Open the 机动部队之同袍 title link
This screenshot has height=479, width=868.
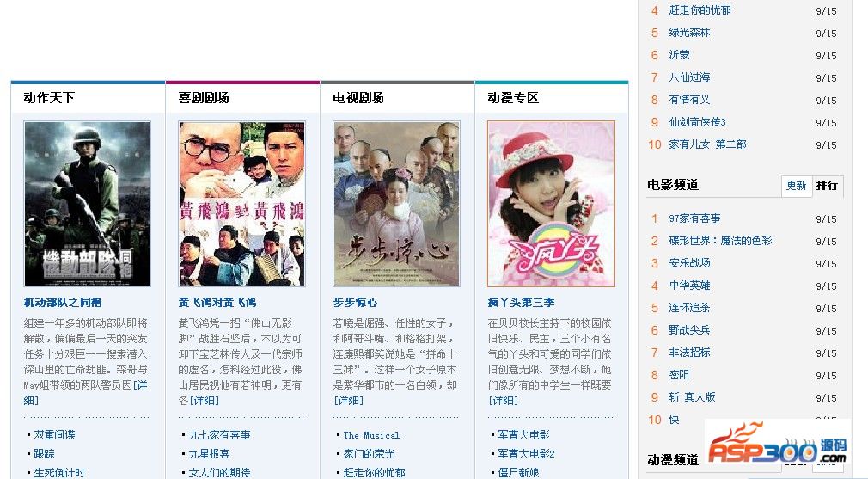pyautogui.click(x=63, y=303)
